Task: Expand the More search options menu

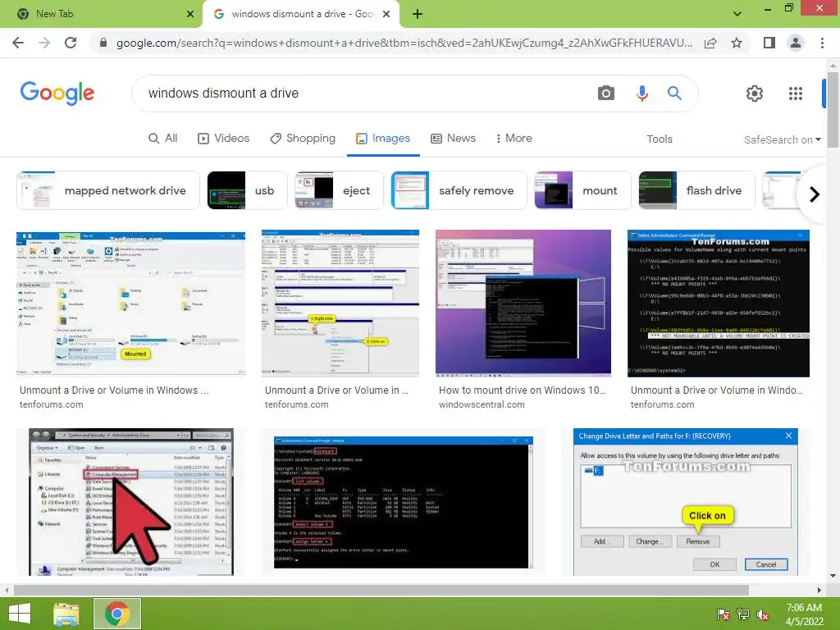Action: pyautogui.click(x=514, y=138)
